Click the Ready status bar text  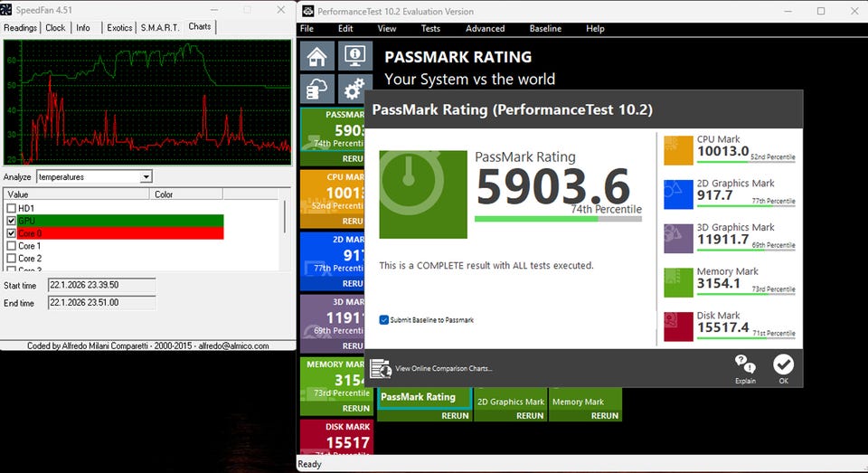309,464
